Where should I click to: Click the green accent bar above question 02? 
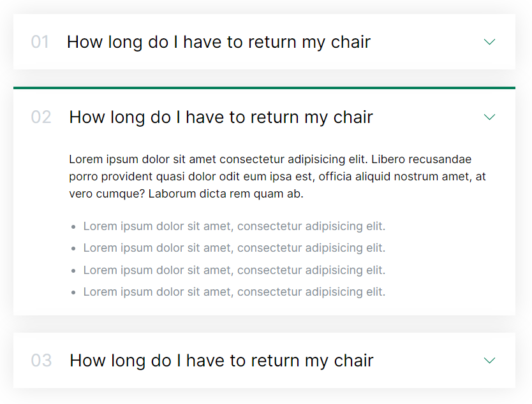[x=264, y=88]
